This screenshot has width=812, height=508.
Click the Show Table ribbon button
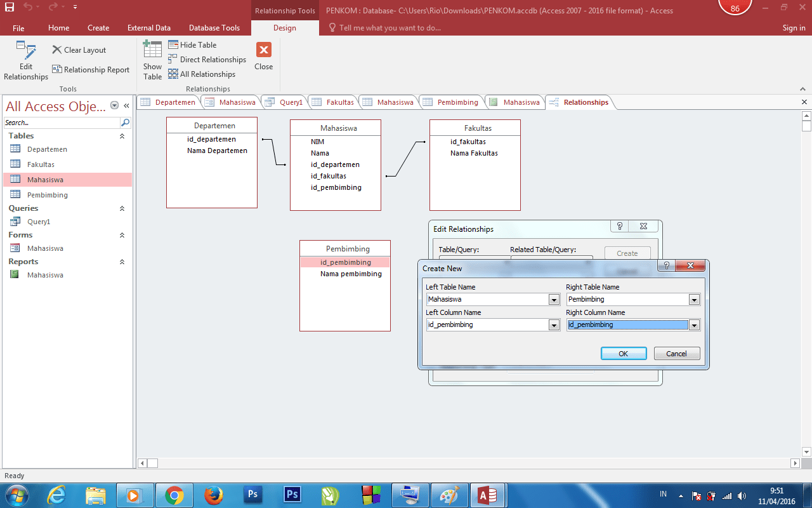tap(152, 61)
